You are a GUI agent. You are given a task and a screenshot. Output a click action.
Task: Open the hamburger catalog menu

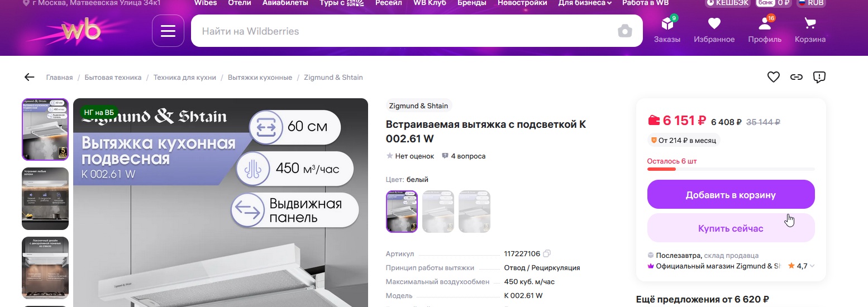[x=168, y=31]
